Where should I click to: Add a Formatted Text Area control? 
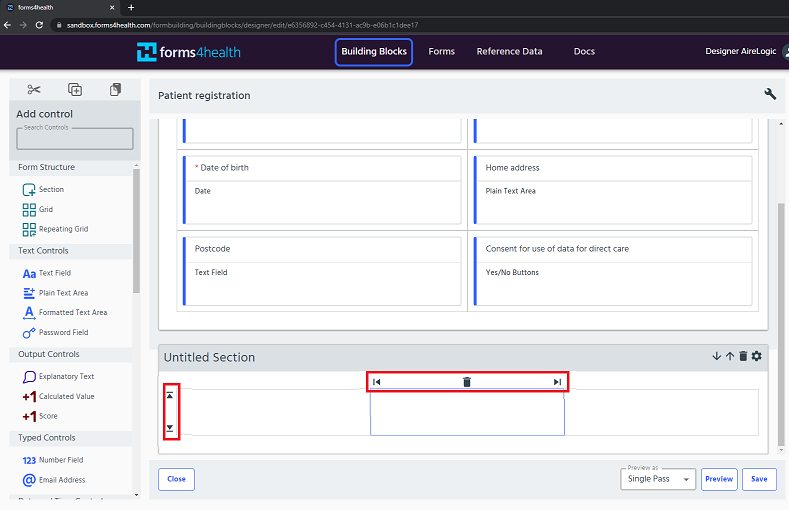click(x=65, y=313)
